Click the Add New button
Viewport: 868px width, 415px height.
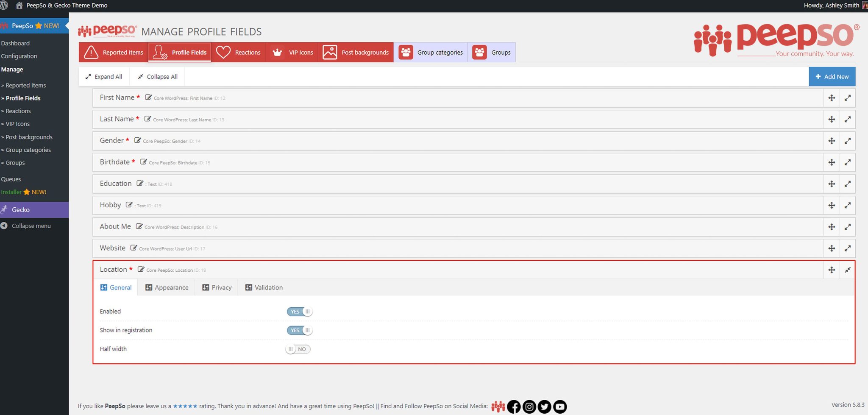pyautogui.click(x=832, y=76)
